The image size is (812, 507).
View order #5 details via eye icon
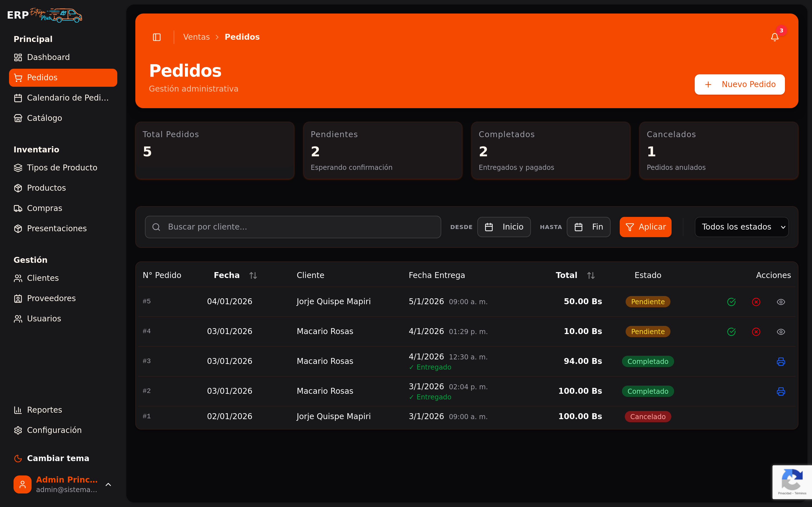pyautogui.click(x=781, y=302)
